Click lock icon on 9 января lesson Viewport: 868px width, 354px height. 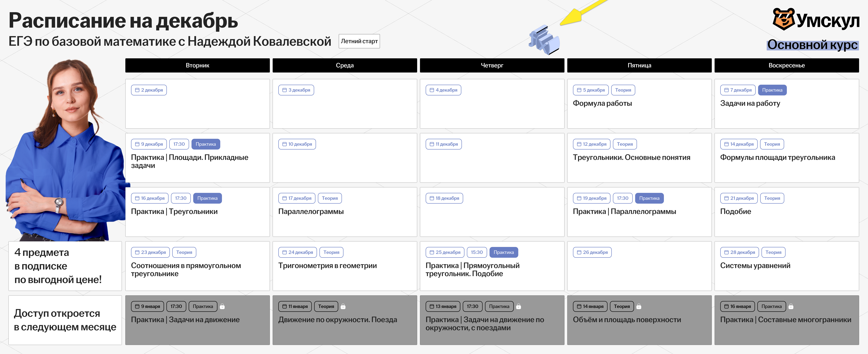click(x=222, y=307)
